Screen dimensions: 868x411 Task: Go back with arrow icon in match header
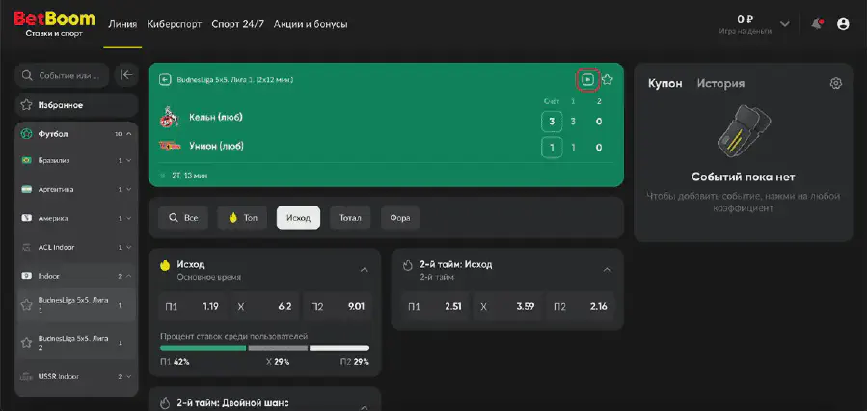pyautogui.click(x=164, y=80)
